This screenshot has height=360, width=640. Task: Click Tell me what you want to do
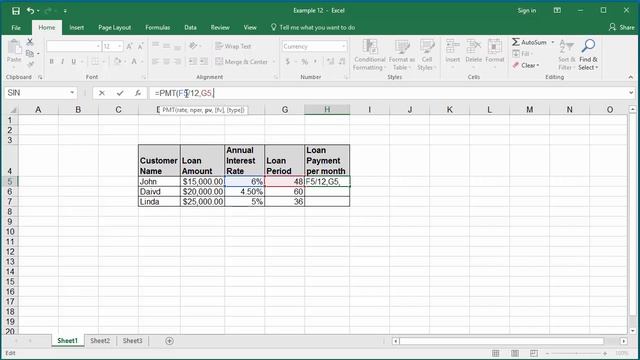[313, 27]
